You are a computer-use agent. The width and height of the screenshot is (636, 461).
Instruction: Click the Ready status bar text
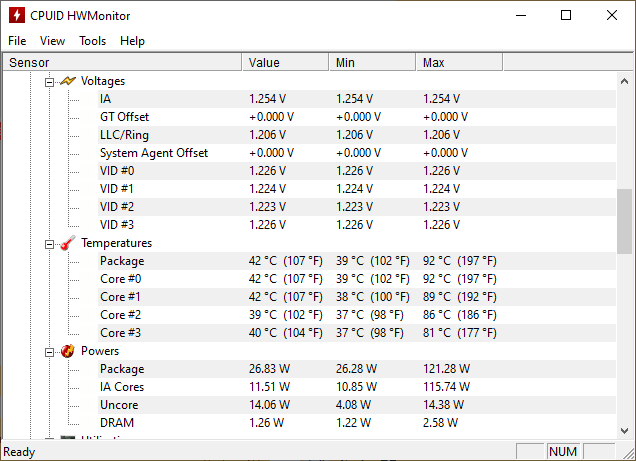point(19,452)
